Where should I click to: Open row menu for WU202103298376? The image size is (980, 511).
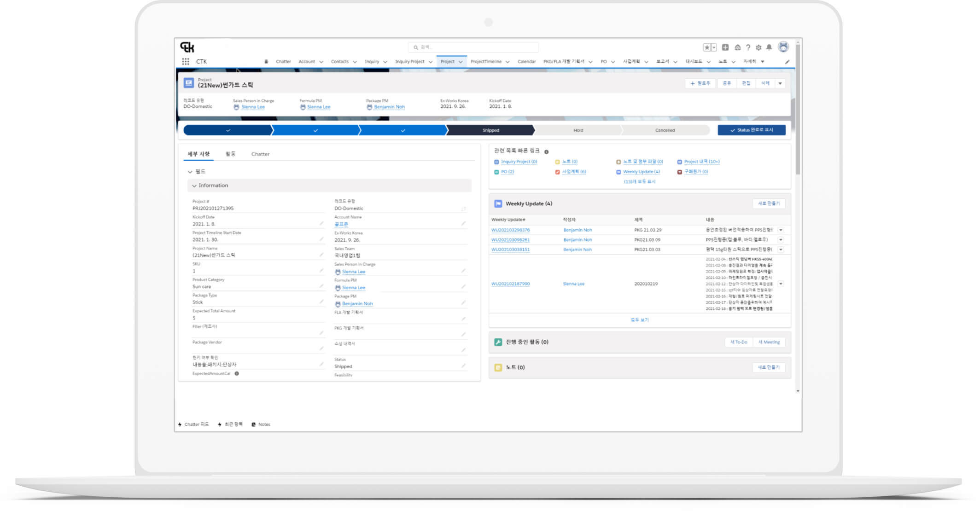[x=781, y=230]
